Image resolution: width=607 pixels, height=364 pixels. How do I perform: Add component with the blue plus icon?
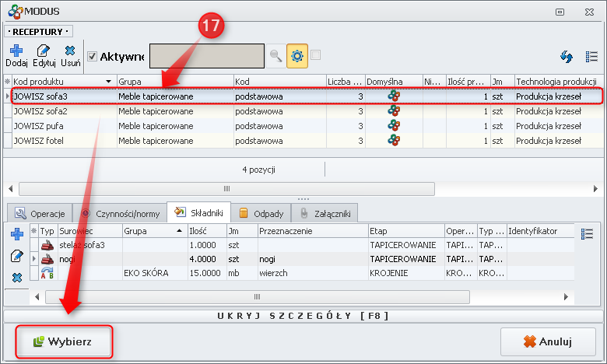pyautogui.click(x=16, y=234)
